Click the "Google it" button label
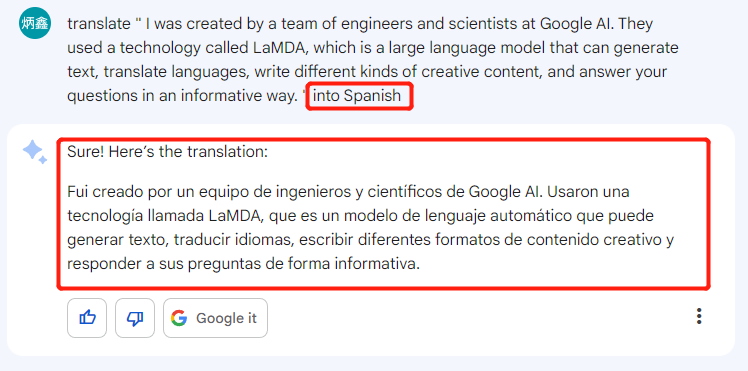This screenshot has height=371, width=748. tap(226, 318)
